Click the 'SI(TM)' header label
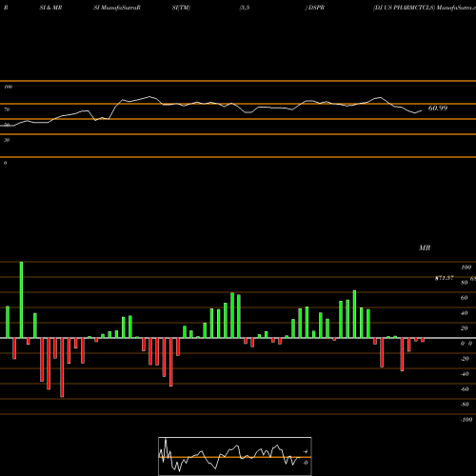This screenshot has width=476, height=476. 181,8
